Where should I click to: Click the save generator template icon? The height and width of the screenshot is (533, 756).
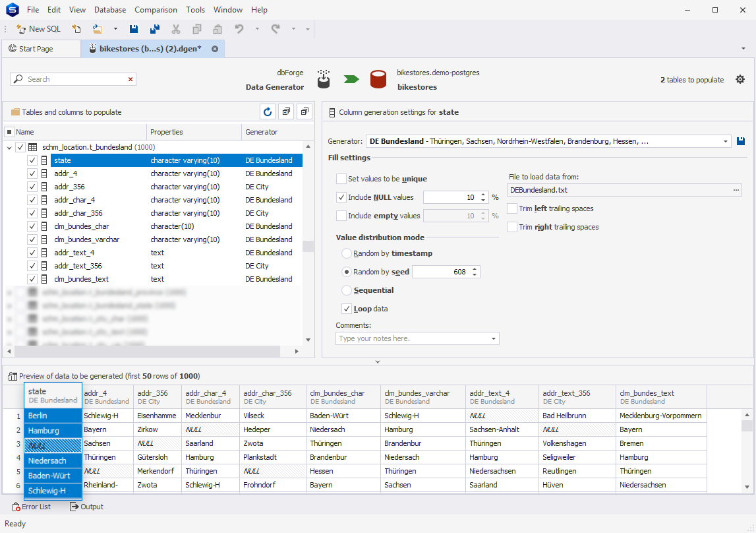point(741,141)
